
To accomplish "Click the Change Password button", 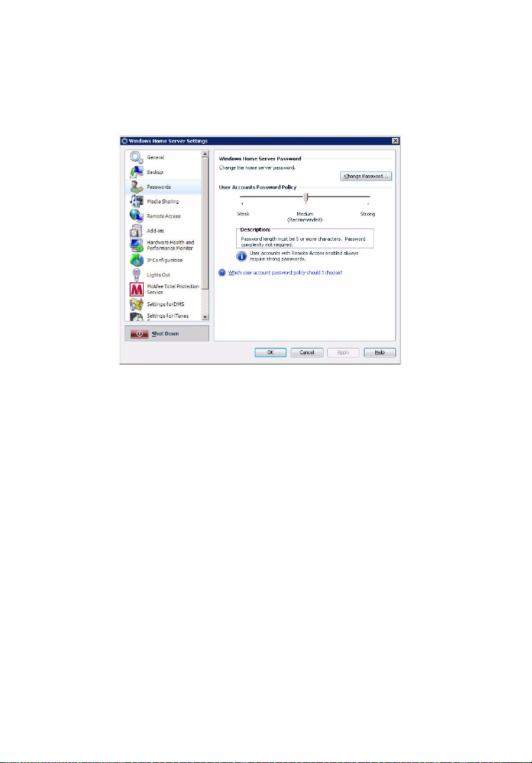I will pos(366,176).
